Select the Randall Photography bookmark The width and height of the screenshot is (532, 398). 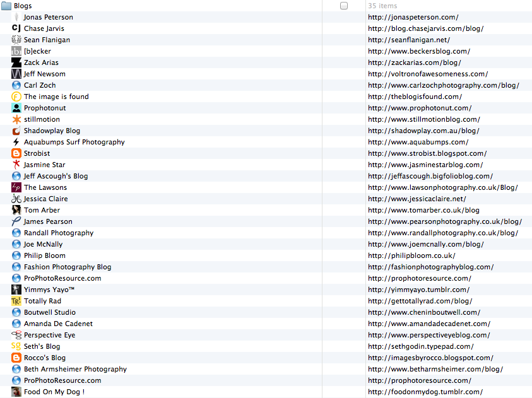coord(59,233)
